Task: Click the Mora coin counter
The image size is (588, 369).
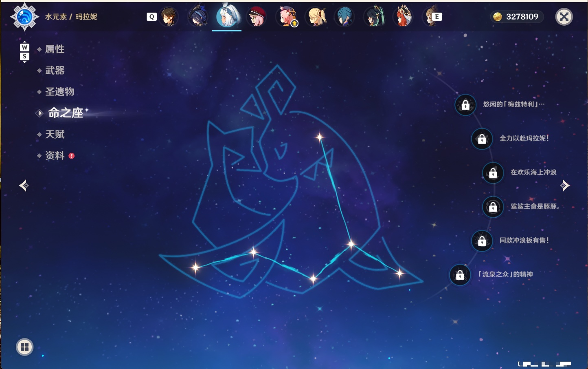Action: [517, 17]
